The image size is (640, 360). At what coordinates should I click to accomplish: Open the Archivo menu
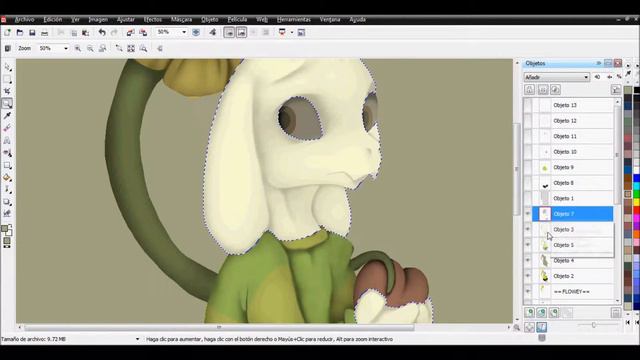[24, 20]
